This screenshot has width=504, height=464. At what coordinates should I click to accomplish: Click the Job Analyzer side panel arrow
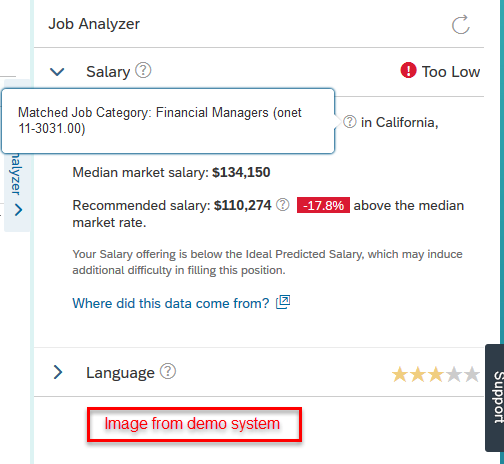pyautogui.click(x=19, y=210)
